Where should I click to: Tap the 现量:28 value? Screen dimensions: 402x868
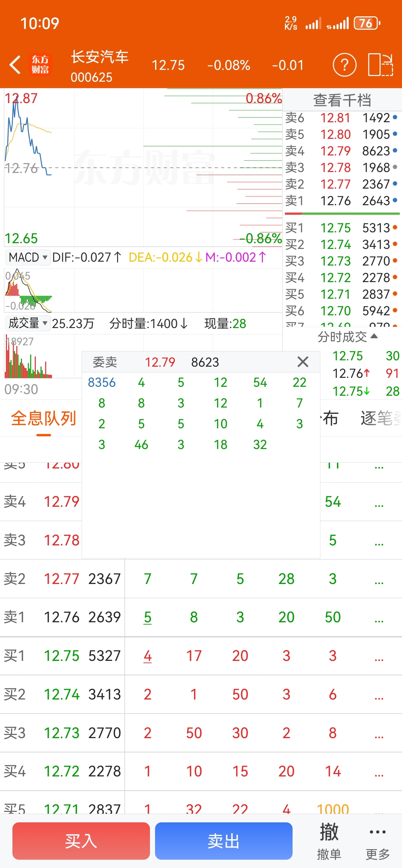pos(225,324)
